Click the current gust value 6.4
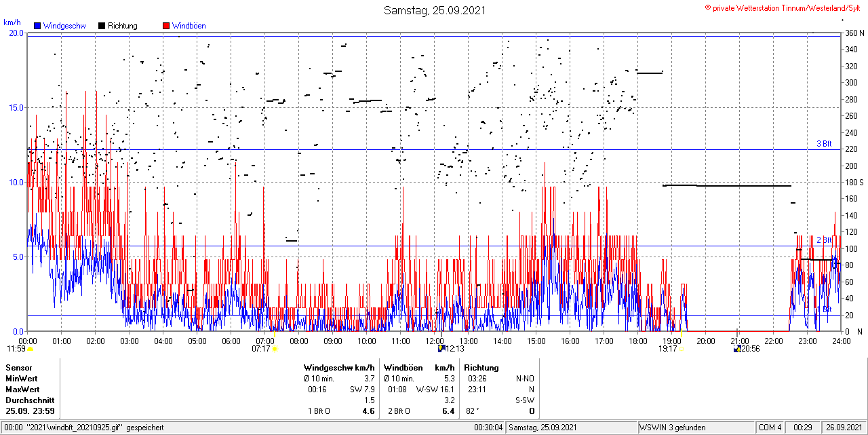 click(x=448, y=411)
